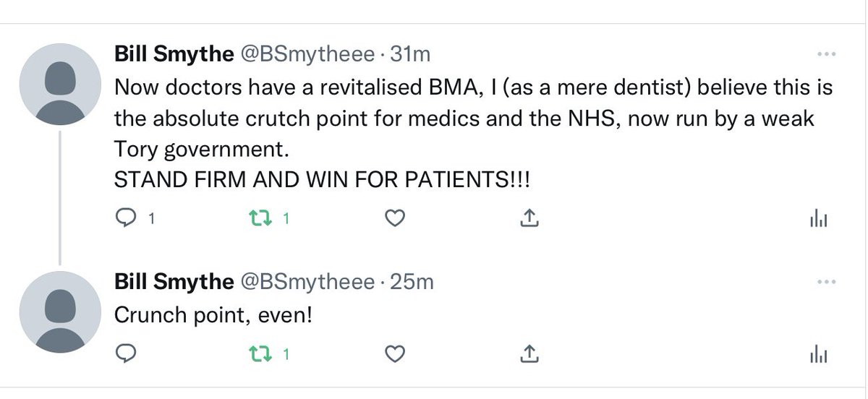This screenshot has width=868, height=399.
Task: Click the first tweet's body text
Action: [x=474, y=134]
